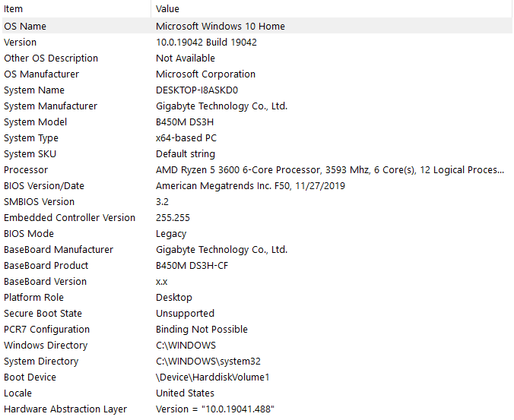Click the C:\WINDOWS\system32 value
514x420 pixels.
point(208,362)
